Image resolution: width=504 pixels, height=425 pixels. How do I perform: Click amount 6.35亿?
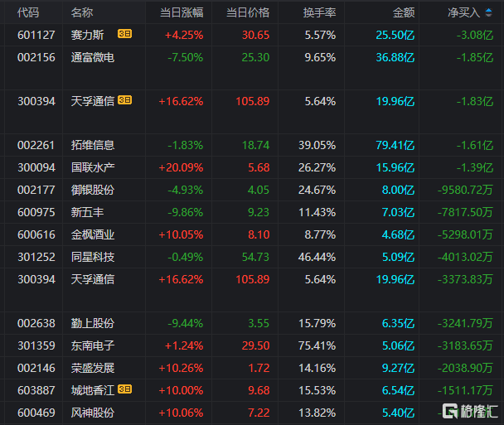click(x=398, y=323)
